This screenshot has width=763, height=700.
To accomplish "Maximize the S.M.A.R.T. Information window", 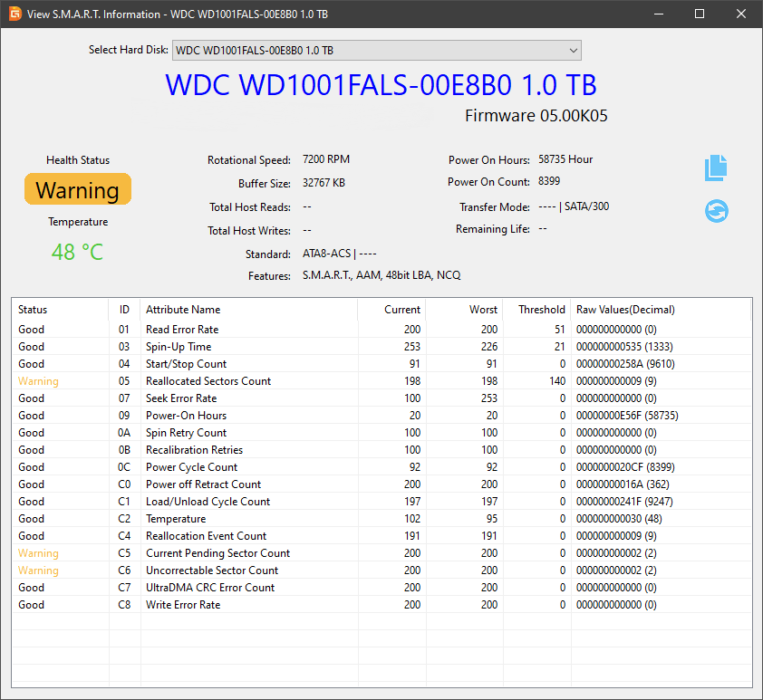I will pyautogui.click(x=700, y=14).
